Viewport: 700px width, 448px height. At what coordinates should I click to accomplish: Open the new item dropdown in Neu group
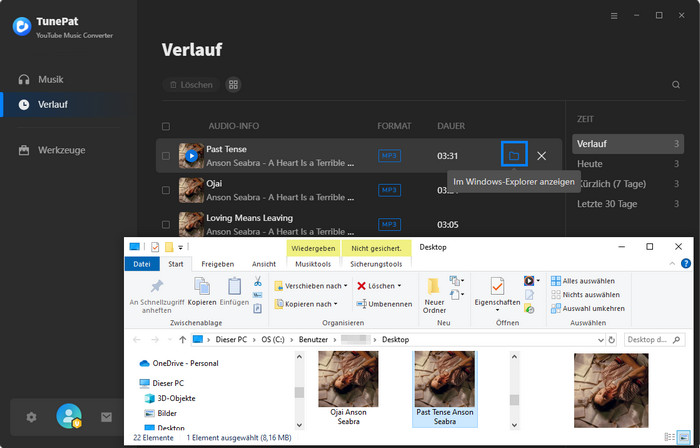tap(457, 281)
